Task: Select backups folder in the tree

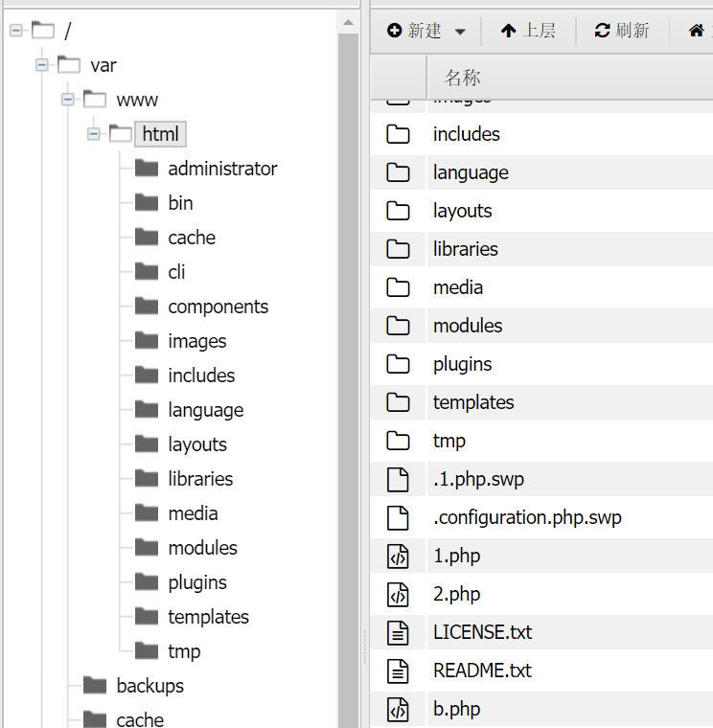Action: [150, 686]
